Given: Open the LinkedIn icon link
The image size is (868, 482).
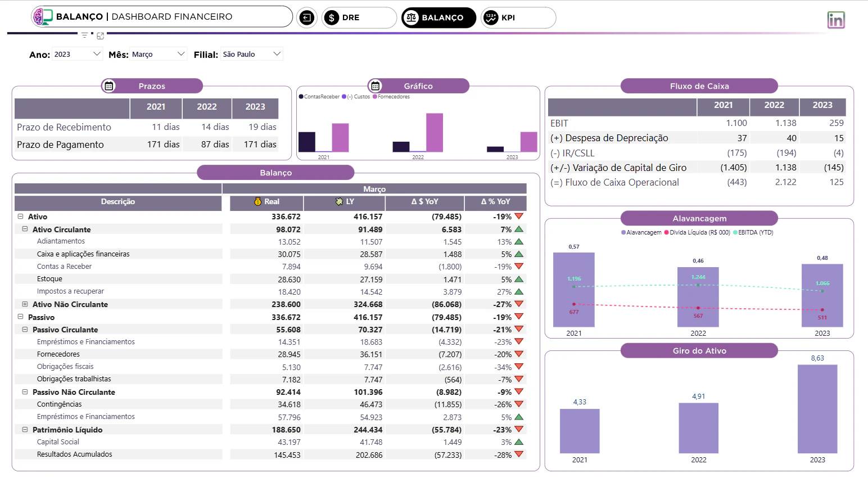Looking at the screenshot, I should (x=836, y=20).
